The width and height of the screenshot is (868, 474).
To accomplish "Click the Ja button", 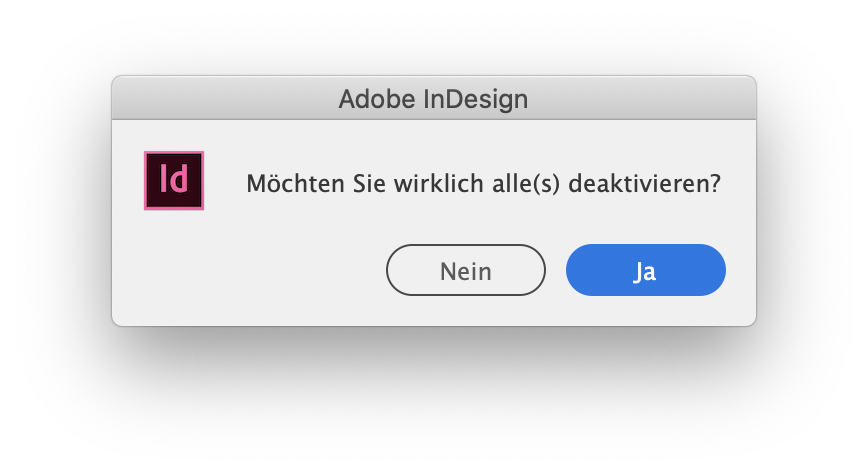I will tap(645, 270).
